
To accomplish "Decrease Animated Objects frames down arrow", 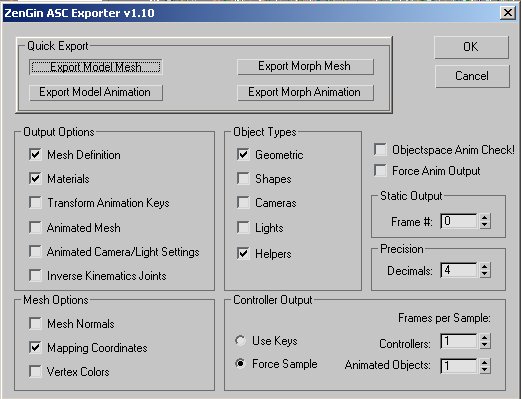I will coord(485,370).
